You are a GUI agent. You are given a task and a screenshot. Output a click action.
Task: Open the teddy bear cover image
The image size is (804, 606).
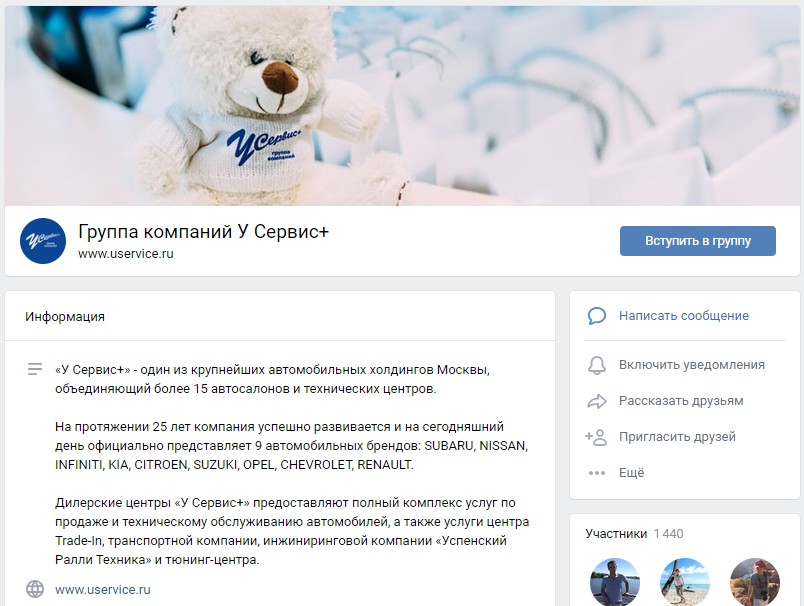(402, 106)
